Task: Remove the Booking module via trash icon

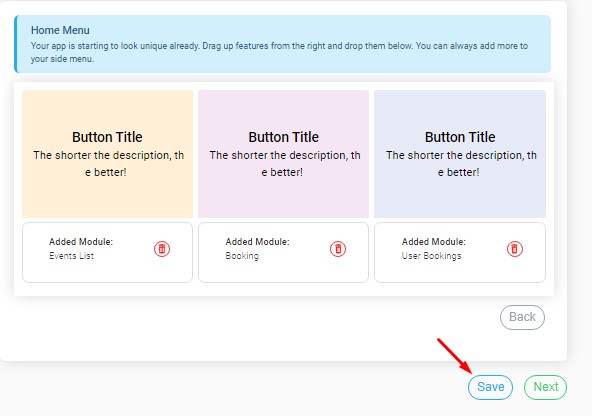Action: coord(338,249)
